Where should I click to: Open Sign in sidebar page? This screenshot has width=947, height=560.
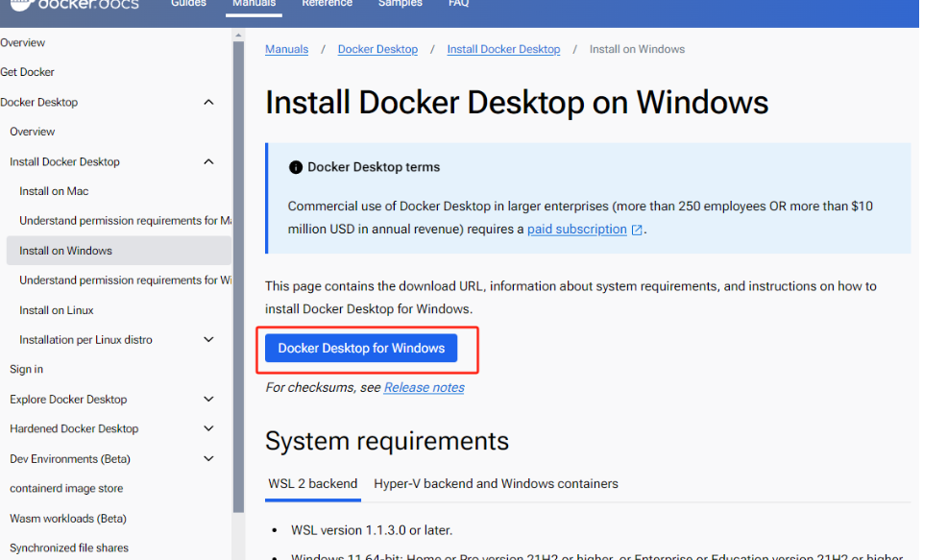click(26, 369)
